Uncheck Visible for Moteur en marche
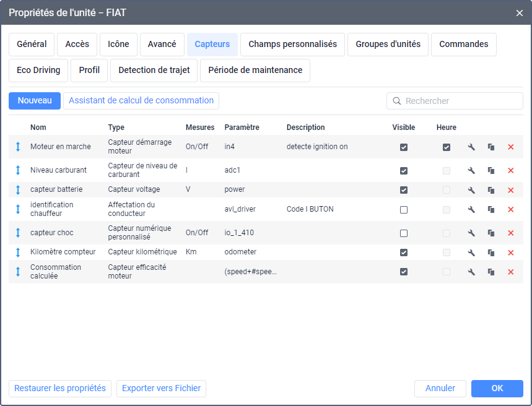 [x=404, y=147]
